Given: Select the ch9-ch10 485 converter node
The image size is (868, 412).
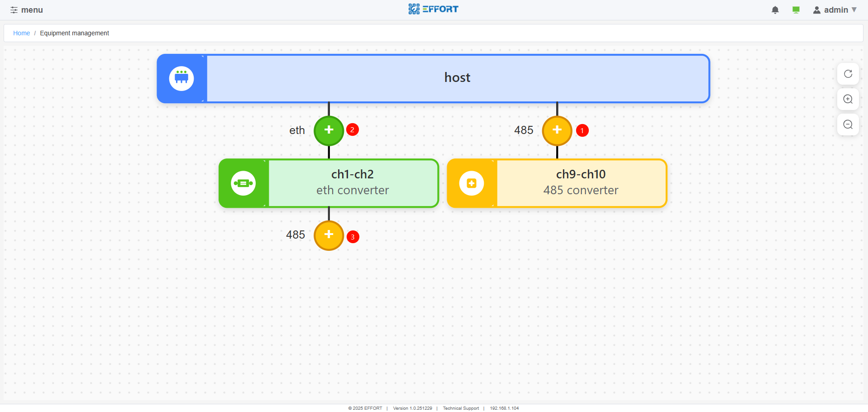Looking at the screenshot, I should point(581,183).
